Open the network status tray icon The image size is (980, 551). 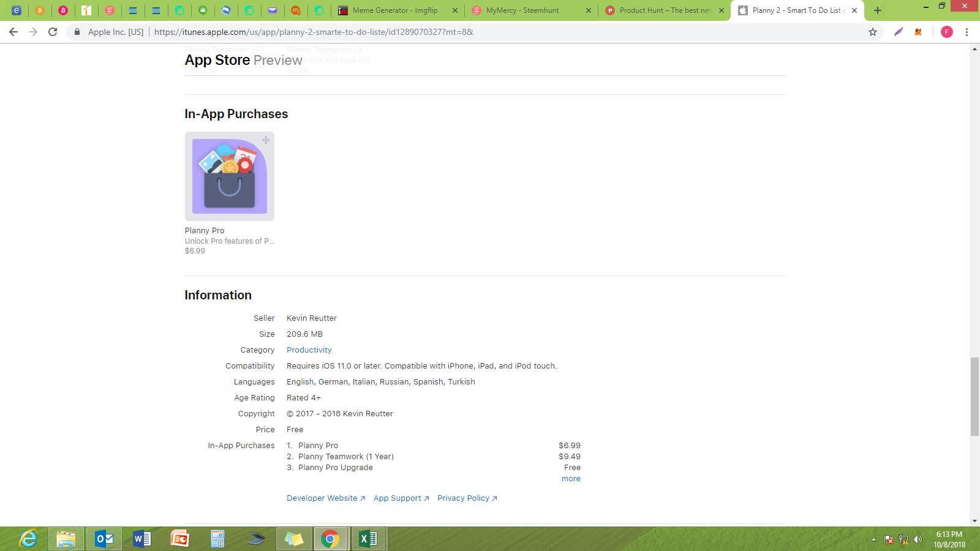[x=903, y=539]
